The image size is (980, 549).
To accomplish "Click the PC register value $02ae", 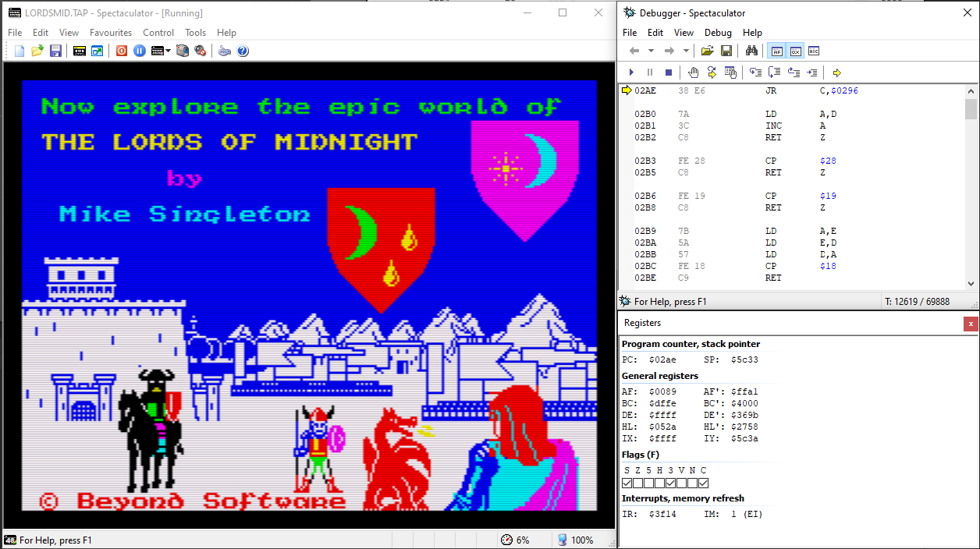I will pos(662,360).
